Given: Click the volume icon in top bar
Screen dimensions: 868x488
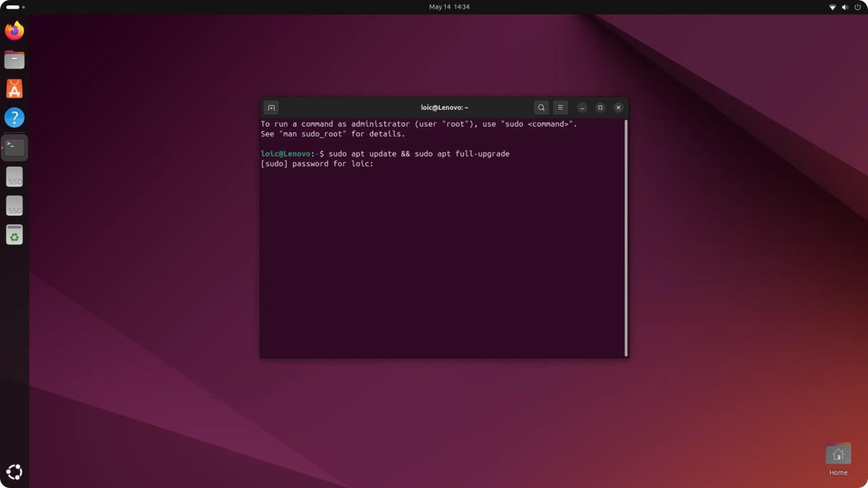Looking at the screenshot, I should click(845, 7).
